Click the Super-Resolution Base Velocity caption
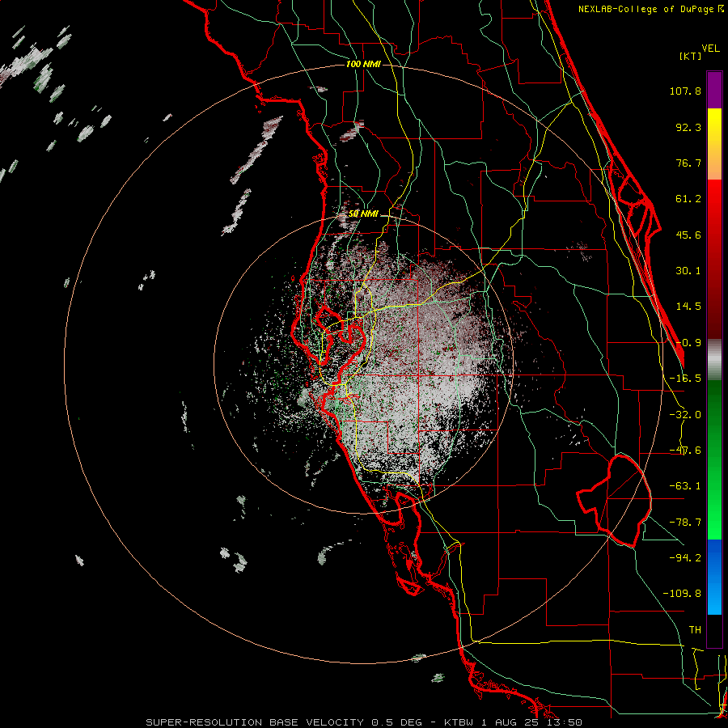Viewport: 728px width, 728px height. coord(364,722)
